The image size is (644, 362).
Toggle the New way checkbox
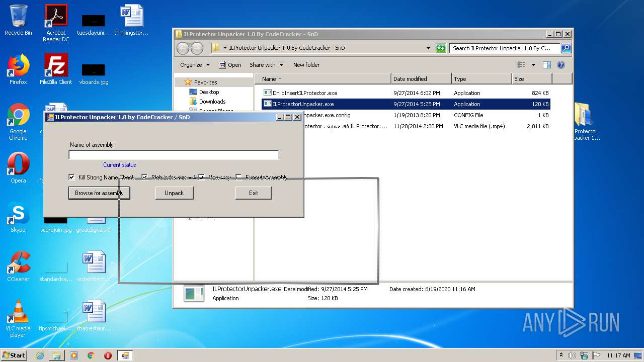[201, 177]
